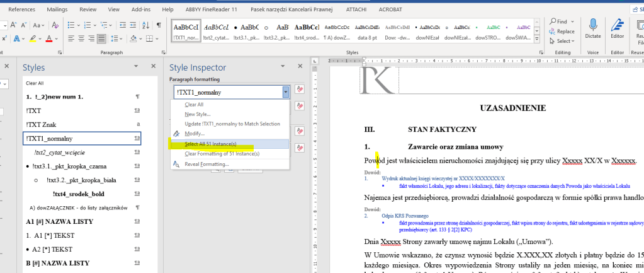
Task: Click the Dictate microphone icon
Action: pos(592,24)
